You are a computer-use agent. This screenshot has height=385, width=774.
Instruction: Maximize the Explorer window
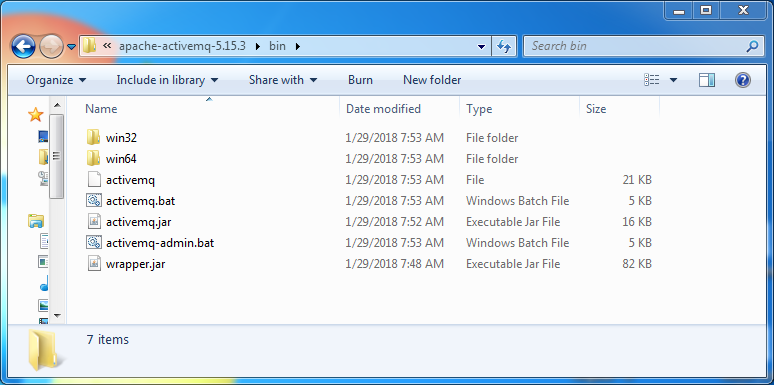706,10
